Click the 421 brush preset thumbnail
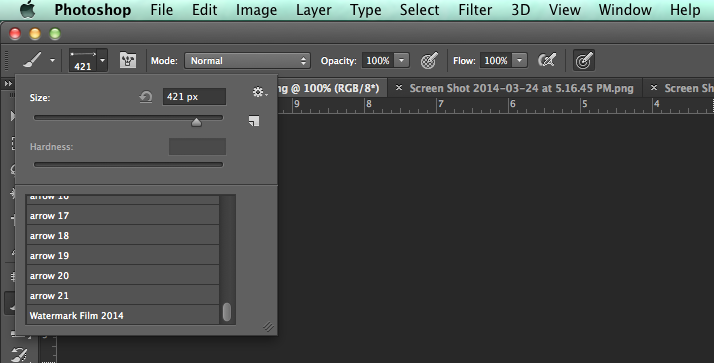This screenshot has width=714, height=363. click(x=83, y=60)
